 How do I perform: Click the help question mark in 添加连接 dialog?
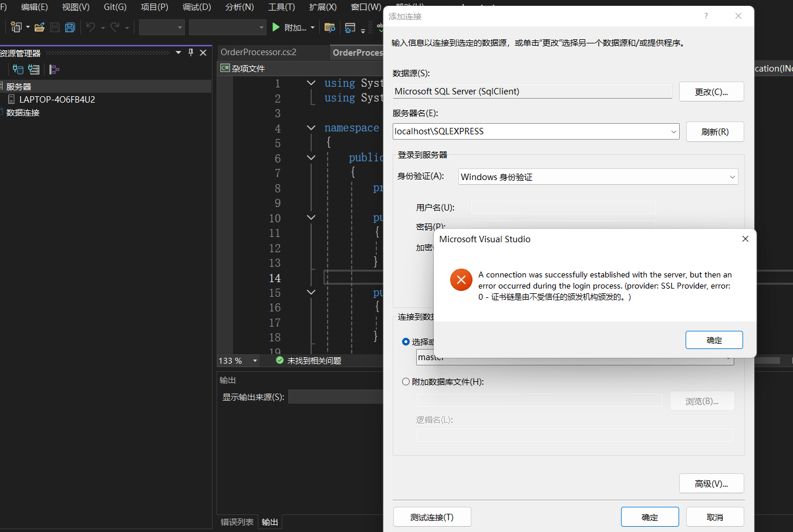pos(706,16)
